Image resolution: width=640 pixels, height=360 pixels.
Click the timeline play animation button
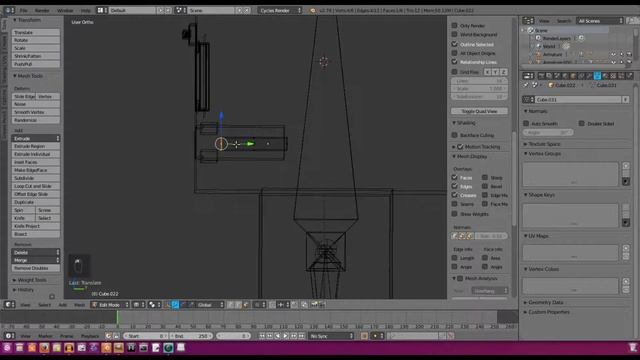coord(285,336)
